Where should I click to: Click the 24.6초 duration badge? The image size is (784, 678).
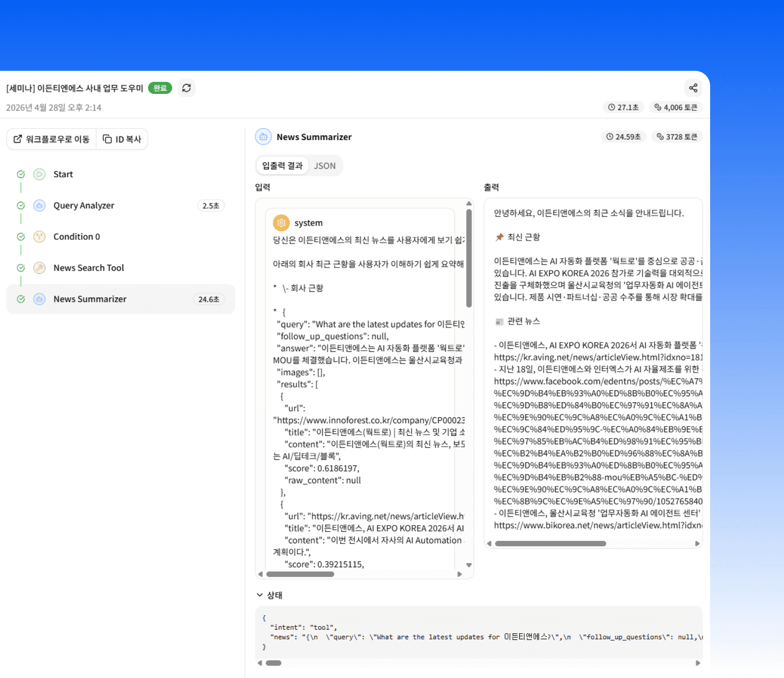pos(209,299)
